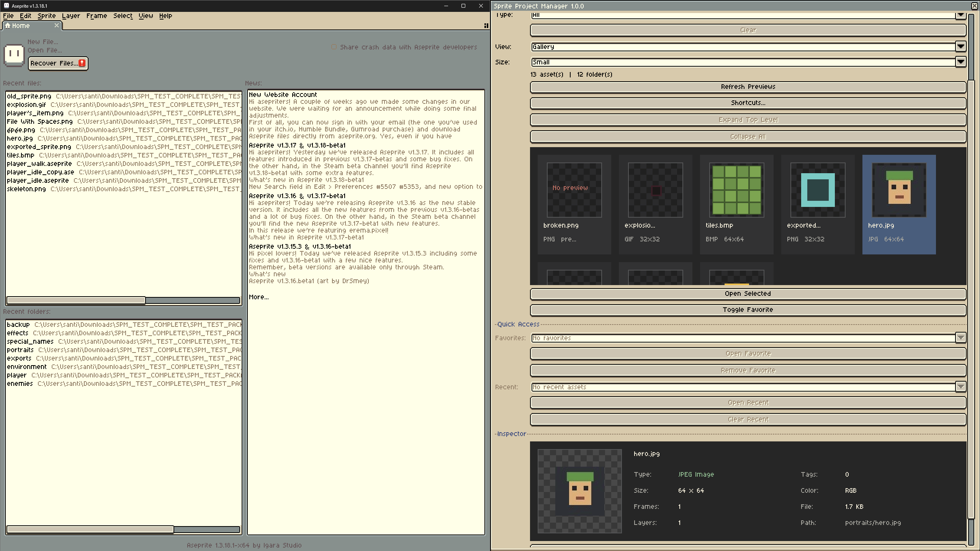Open the backup recent folder
Viewport: 980px width, 551px height.
tap(123, 325)
